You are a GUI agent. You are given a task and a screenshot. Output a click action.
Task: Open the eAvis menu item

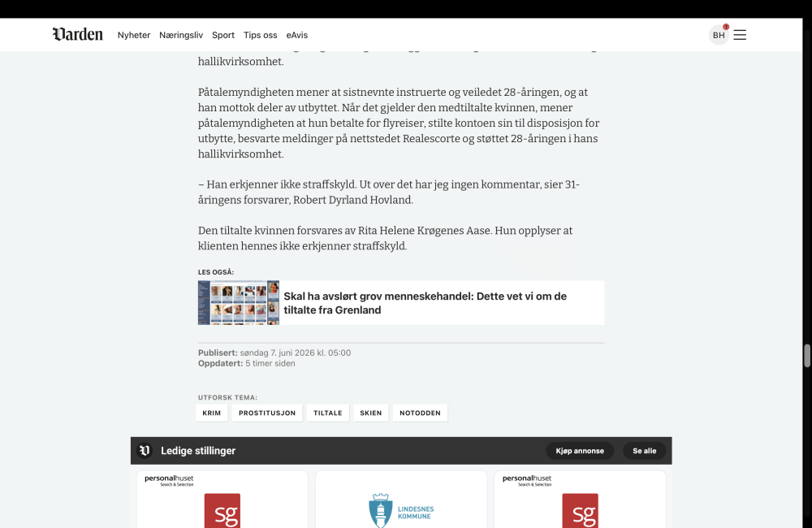pyautogui.click(x=296, y=35)
